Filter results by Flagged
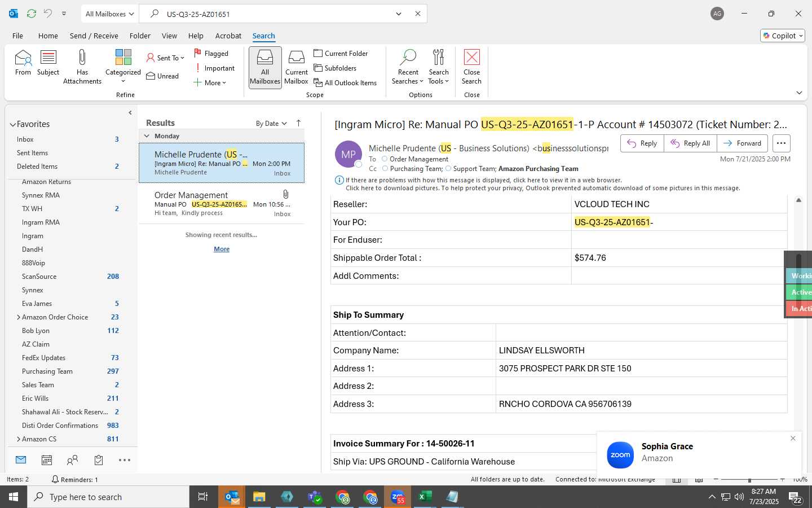This screenshot has width=812, height=508. click(x=211, y=53)
